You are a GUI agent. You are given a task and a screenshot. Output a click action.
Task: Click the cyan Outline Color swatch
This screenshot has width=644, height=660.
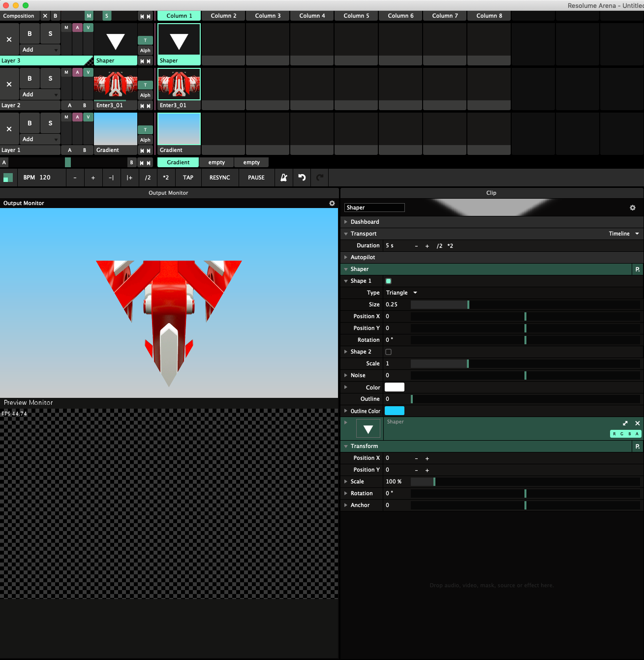(395, 411)
